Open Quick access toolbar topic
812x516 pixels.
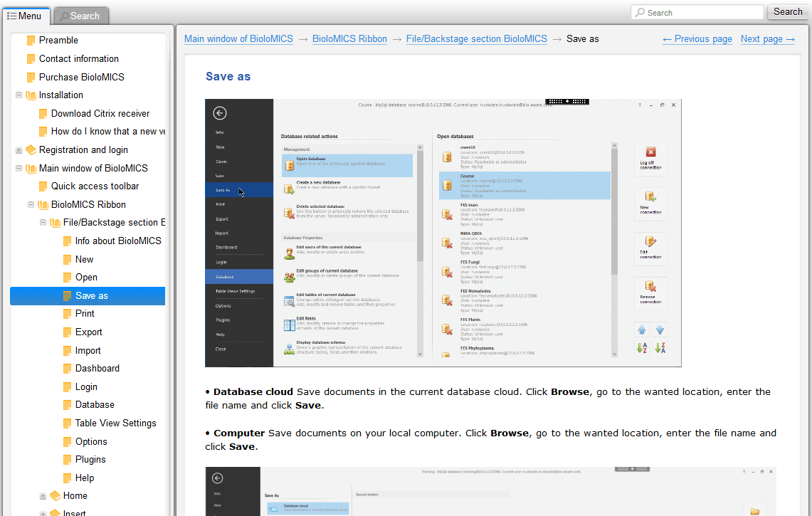(95, 186)
